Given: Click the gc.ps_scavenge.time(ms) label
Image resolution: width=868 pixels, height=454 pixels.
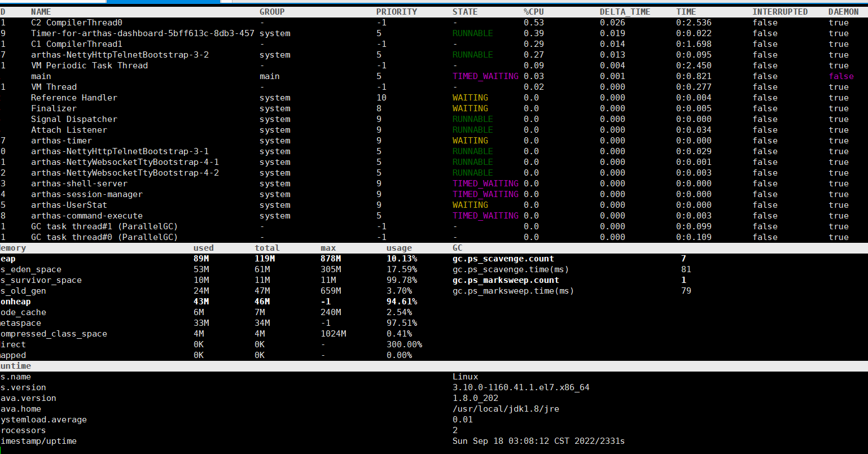Looking at the screenshot, I should [511, 269].
